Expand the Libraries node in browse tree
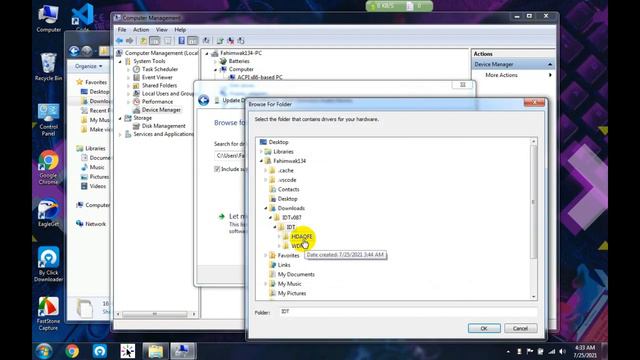The image size is (640, 360). tap(261, 151)
